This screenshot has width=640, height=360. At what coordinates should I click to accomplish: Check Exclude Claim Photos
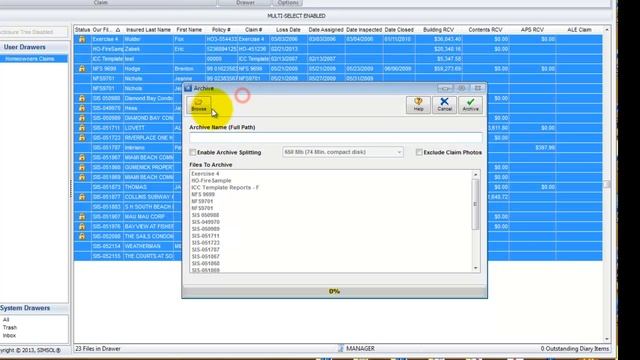tap(419, 152)
